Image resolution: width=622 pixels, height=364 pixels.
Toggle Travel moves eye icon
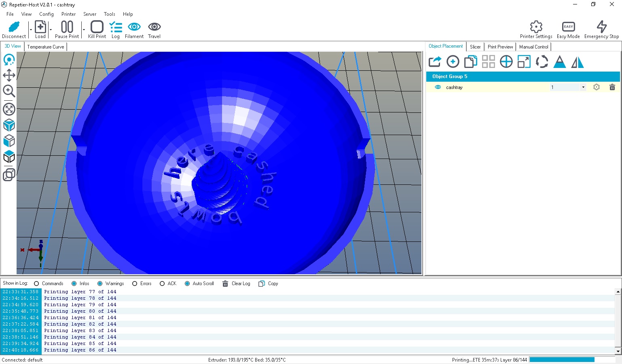(154, 27)
